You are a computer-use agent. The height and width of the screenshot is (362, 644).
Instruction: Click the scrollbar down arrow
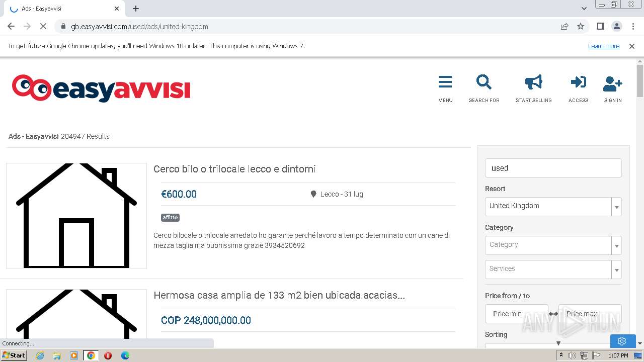[x=640, y=343]
